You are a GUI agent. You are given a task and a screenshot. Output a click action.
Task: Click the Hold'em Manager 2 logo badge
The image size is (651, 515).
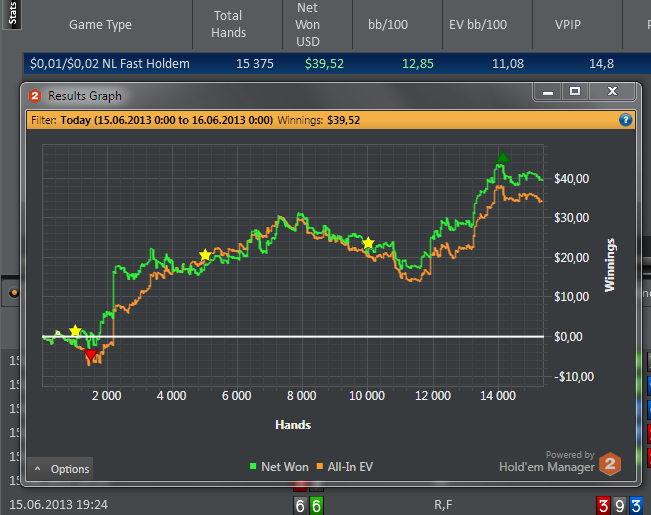[610, 464]
